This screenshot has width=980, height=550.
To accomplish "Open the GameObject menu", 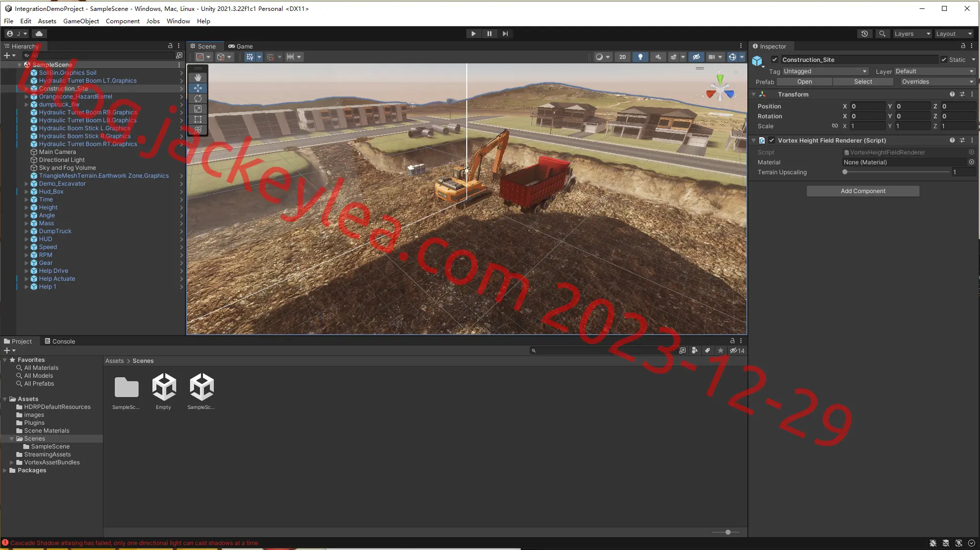I will tap(81, 21).
